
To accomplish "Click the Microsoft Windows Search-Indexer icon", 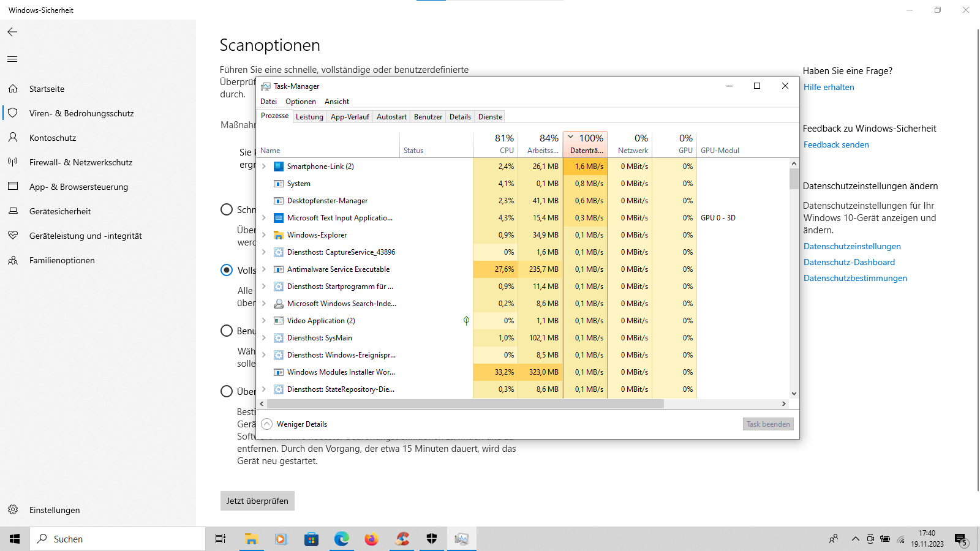I will tap(279, 304).
